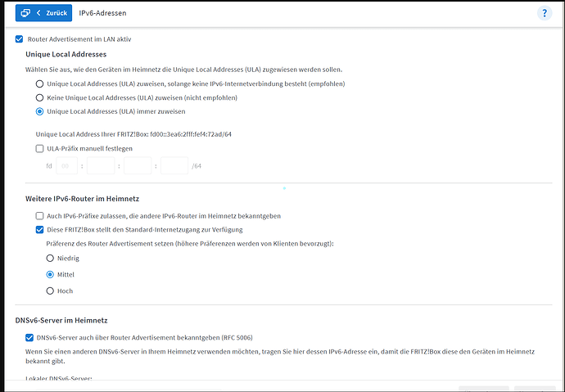Screen dimensions: 565x392
Task: Click the DNSv6-Server im Heimnetz heading
Action: pos(62,319)
